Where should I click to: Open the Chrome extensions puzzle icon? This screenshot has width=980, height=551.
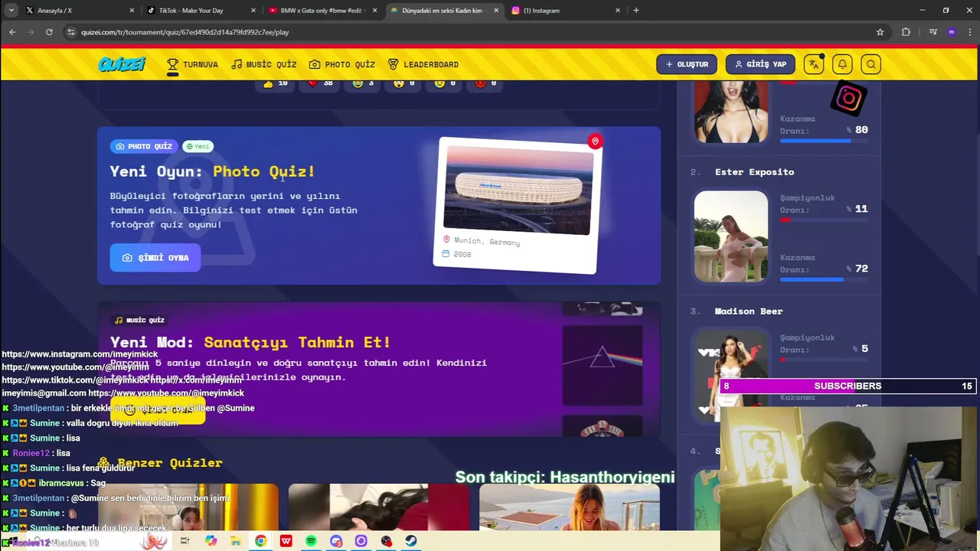tap(906, 32)
